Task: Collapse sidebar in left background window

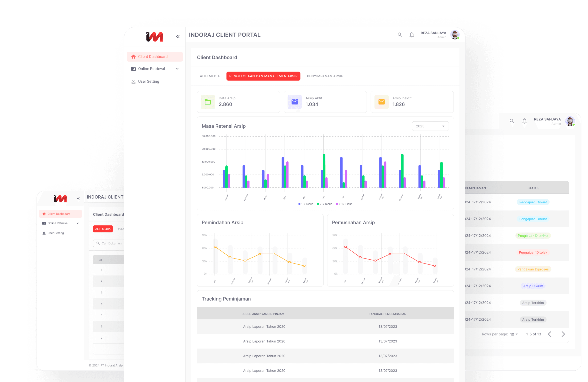Action: click(x=78, y=198)
